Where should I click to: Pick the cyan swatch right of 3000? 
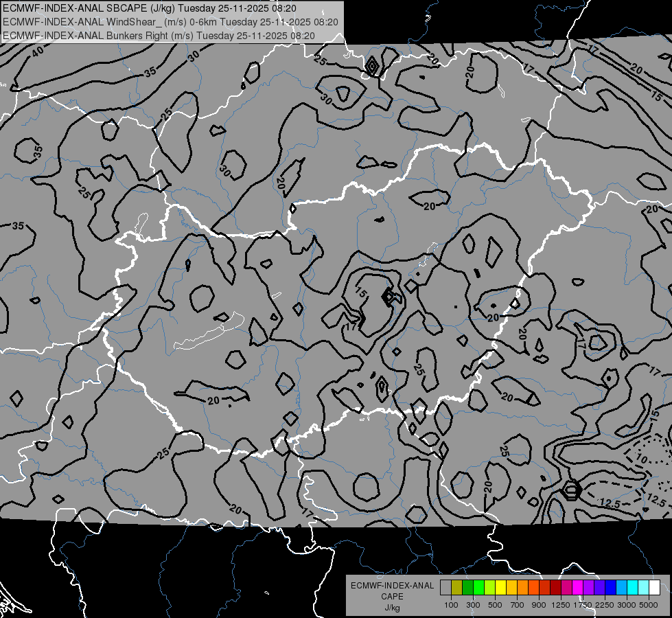pos(633,587)
